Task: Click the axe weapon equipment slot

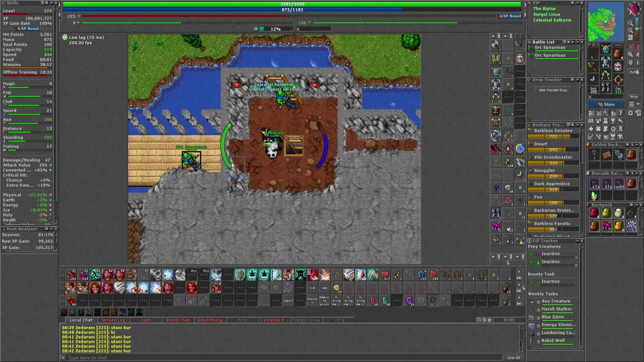Action: click(x=594, y=66)
